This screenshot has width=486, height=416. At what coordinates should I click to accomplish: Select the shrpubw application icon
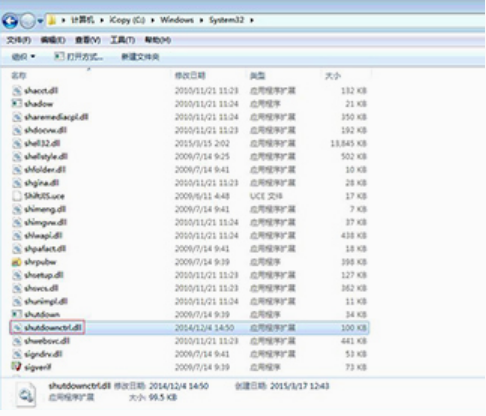[17, 262]
